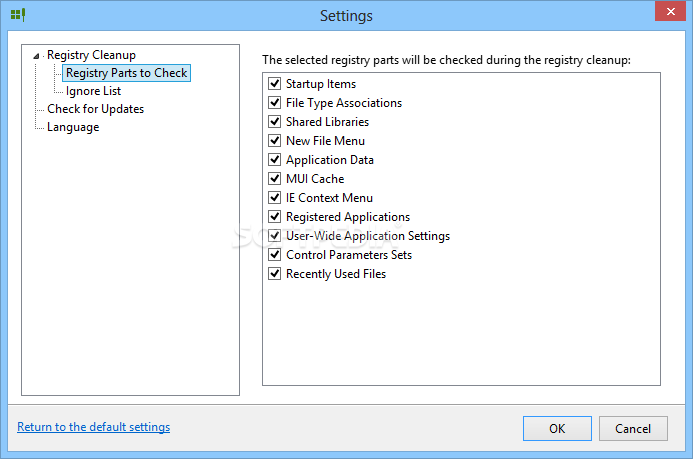The width and height of the screenshot is (693, 459).
Task: Open the Ignore List settings page
Action: pos(93,91)
